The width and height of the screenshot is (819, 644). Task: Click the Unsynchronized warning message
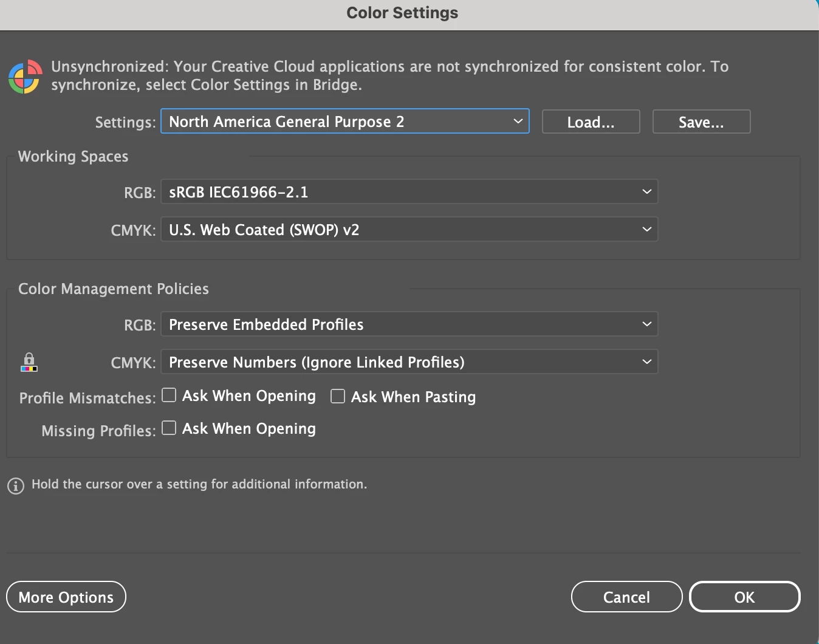pos(390,75)
